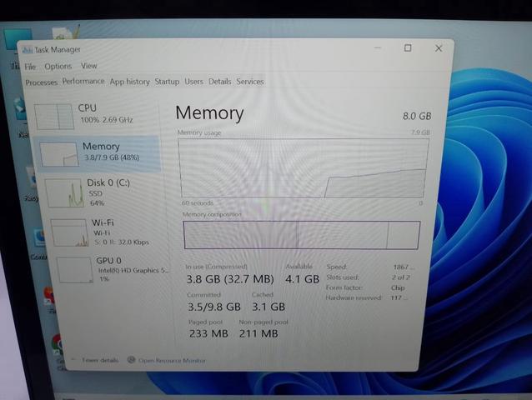Screen dimensions: 532x400
Task: Close the Task Manager window
Action: [439, 48]
